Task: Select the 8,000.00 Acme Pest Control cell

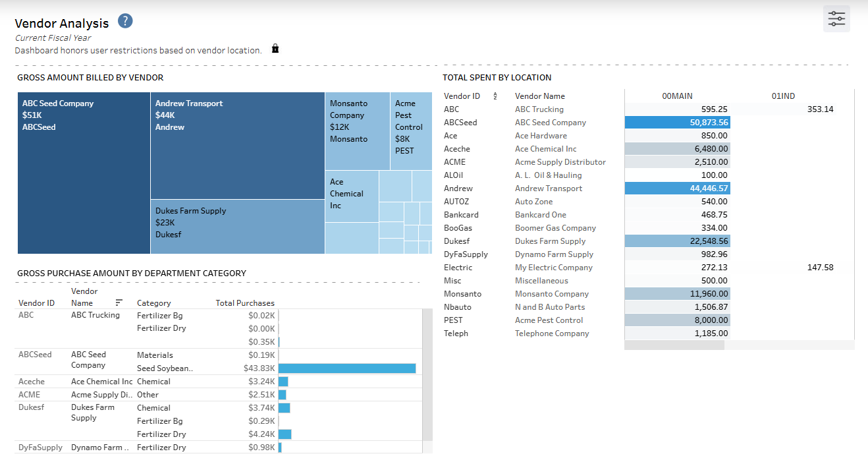Action: (x=677, y=320)
